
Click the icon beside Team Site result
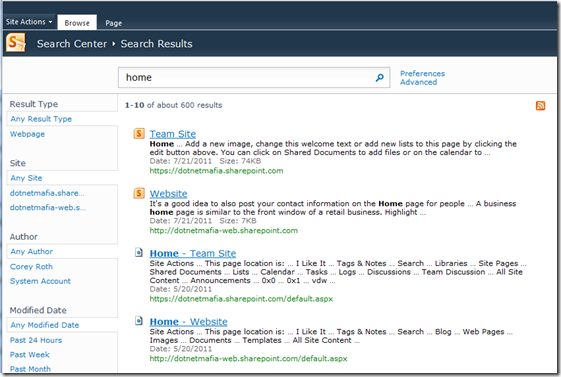coord(139,133)
